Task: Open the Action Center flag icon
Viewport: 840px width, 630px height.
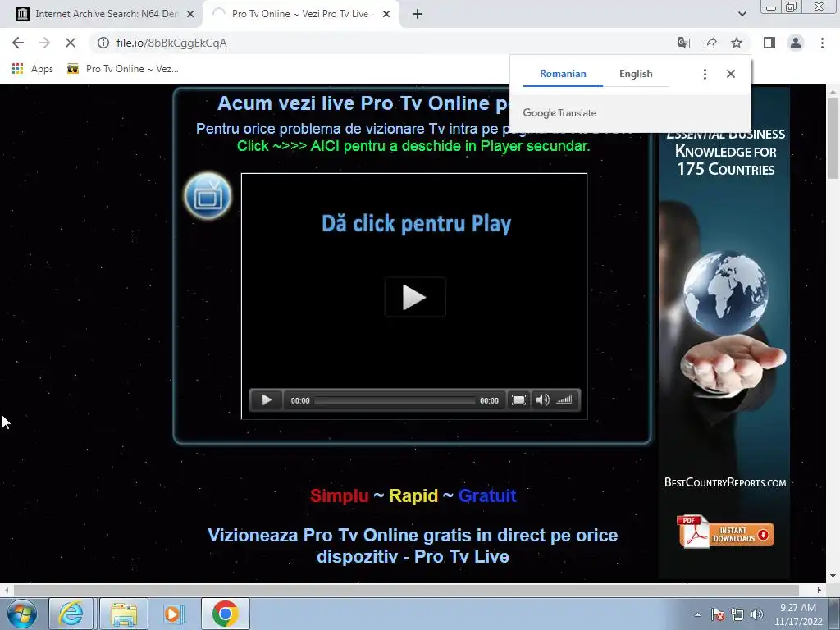Action: pyautogui.click(x=718, y=614)
